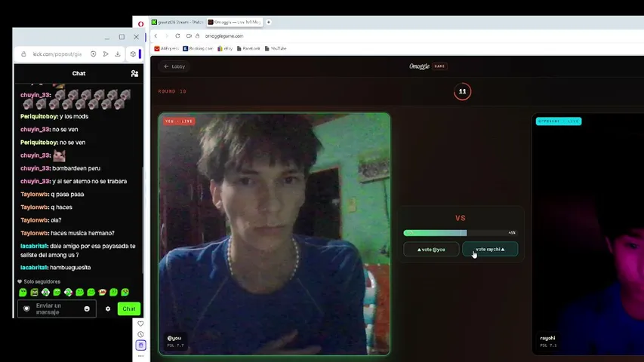Open the chat user list icon
Viewport: 644px width, 362px height.
pos(134,73)
